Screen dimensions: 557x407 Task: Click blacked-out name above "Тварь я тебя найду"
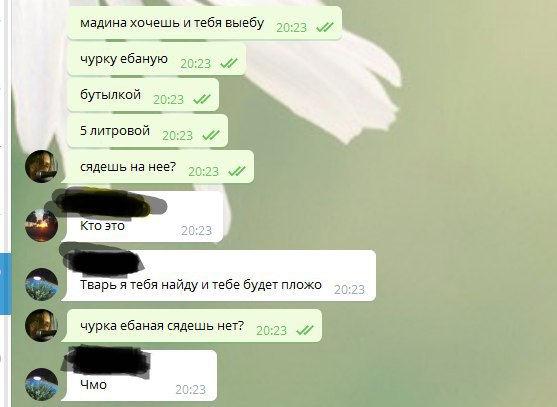point(102,260)
